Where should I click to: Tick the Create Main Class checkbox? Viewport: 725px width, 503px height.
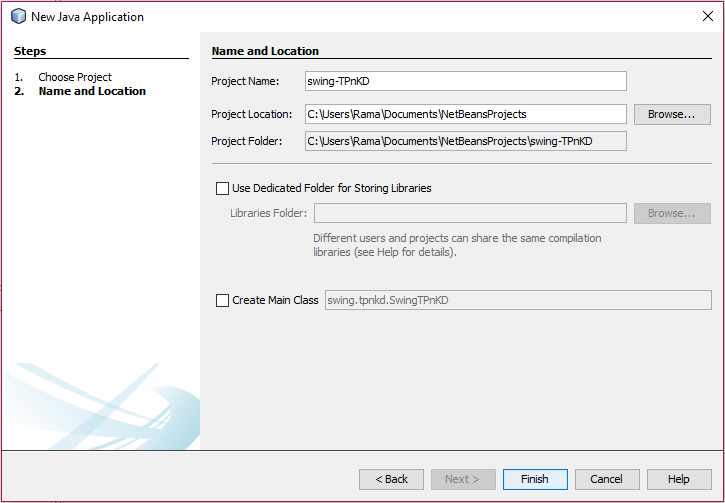tap(222, 300)
